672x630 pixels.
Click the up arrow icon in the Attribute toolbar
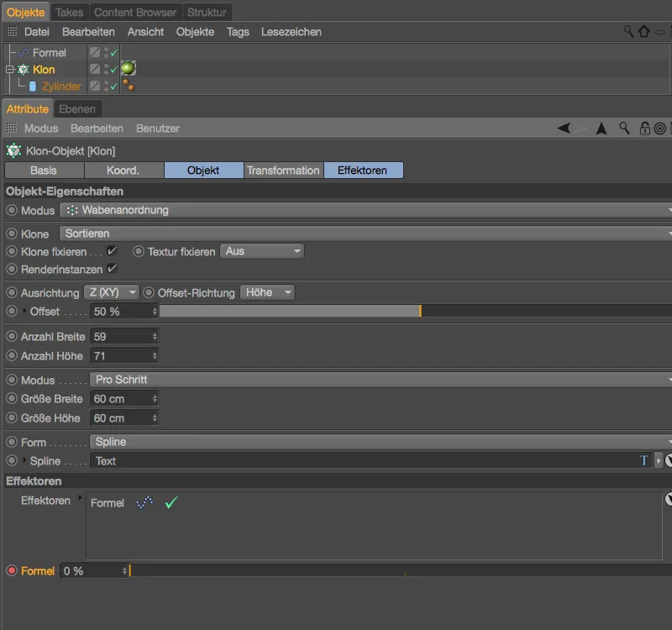[600, 128]
